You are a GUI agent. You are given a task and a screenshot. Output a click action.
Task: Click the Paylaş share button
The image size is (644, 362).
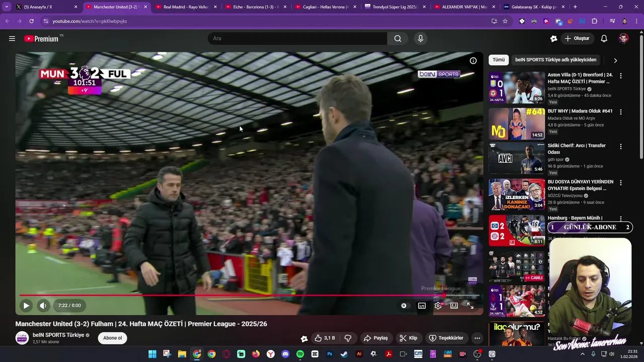click(376, 338)
